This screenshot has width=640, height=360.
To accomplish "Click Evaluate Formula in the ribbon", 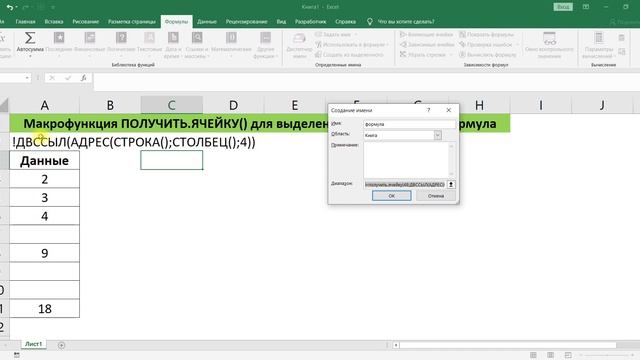I will [487, 54].
